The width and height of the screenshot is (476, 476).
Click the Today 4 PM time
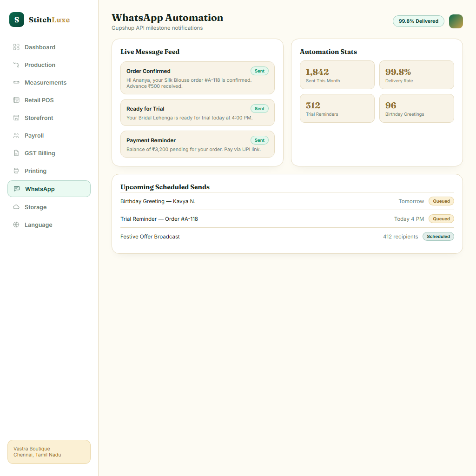point(409,219)
